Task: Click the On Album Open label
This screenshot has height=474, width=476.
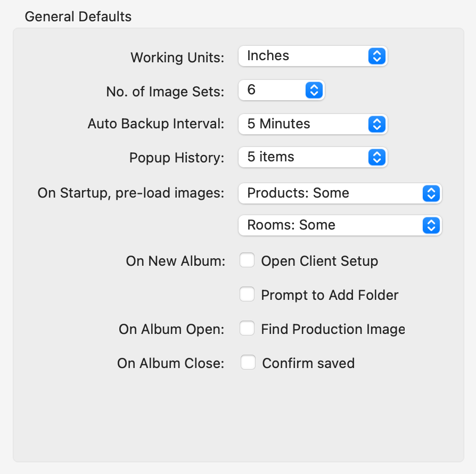Action: tap(171, 329)
